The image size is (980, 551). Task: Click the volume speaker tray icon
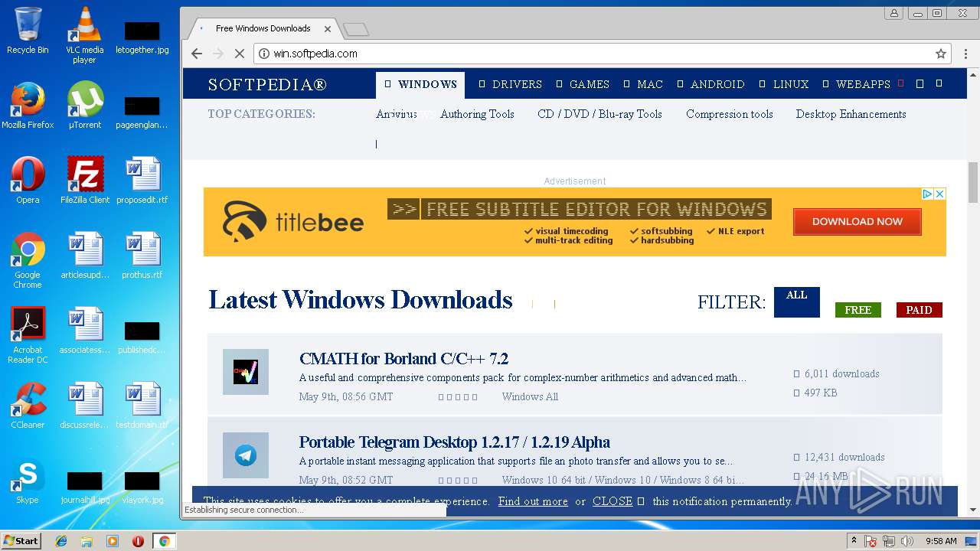907,541
